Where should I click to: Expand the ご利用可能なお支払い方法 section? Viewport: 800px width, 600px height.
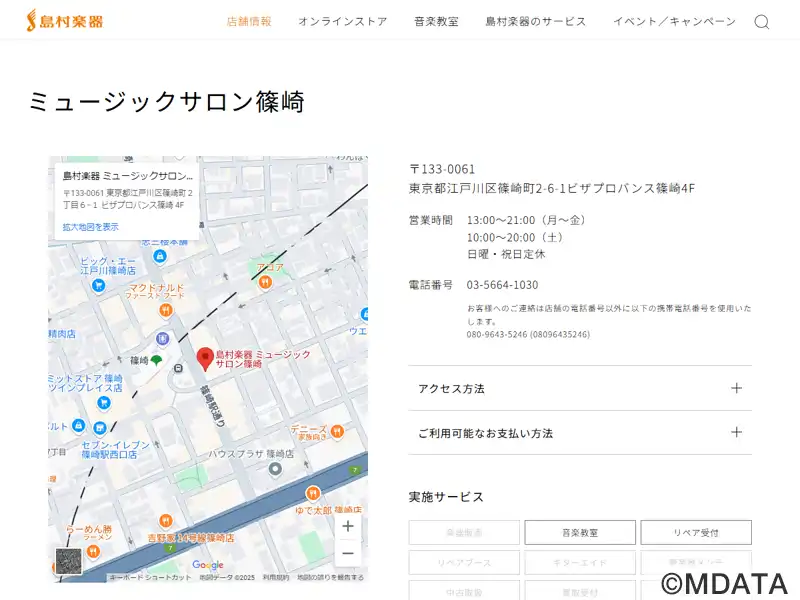coord(580,433)
